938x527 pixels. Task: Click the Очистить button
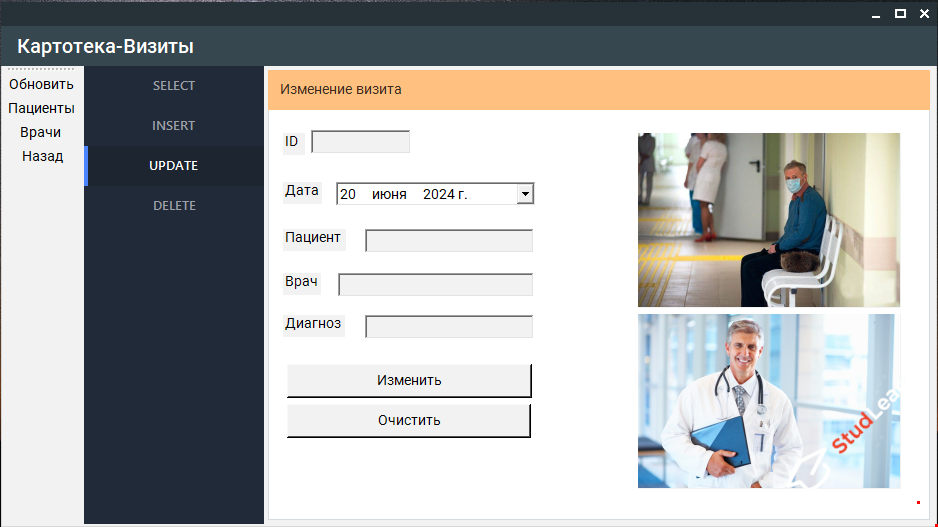pyautogui.click(x=409, y=421)
